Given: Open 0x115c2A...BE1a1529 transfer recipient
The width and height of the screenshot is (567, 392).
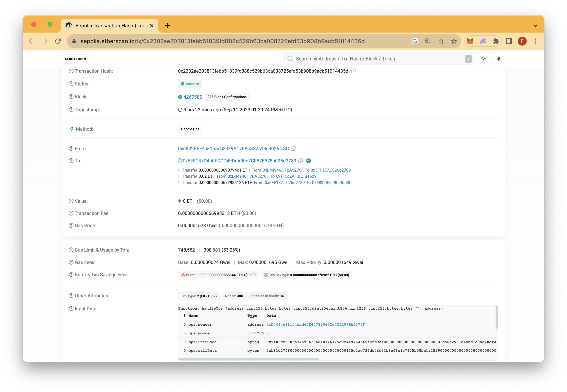Looking at the screenshot, I should (x=296, y=176).
